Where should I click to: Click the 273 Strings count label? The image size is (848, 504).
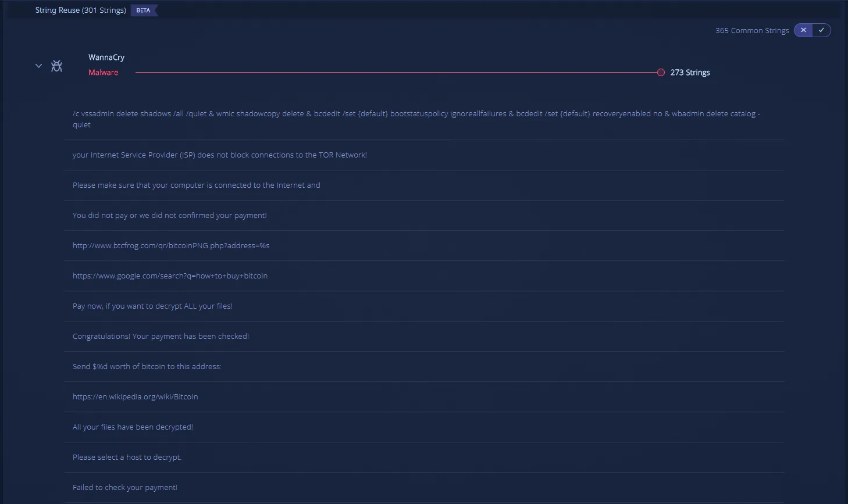[x=690, y=73]
